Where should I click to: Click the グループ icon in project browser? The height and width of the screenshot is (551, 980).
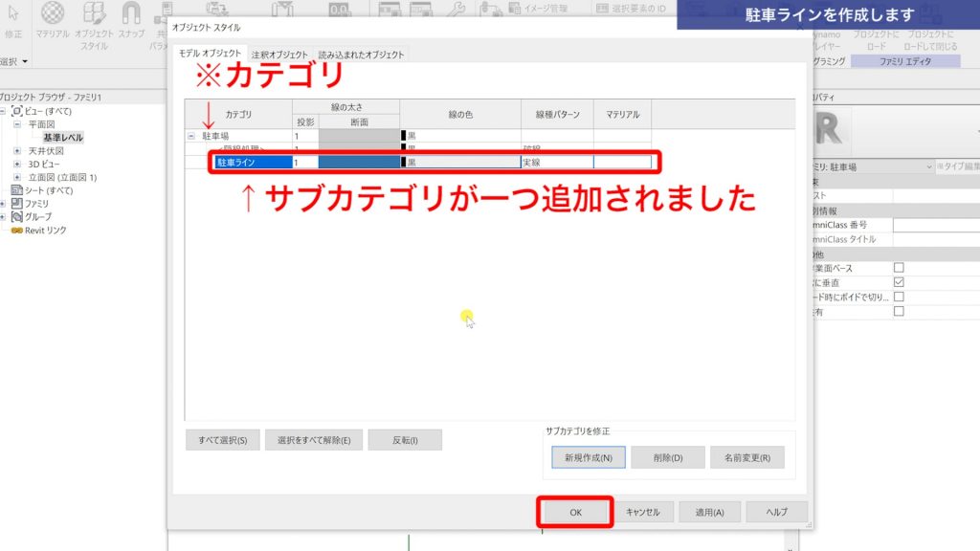(17, 217)
